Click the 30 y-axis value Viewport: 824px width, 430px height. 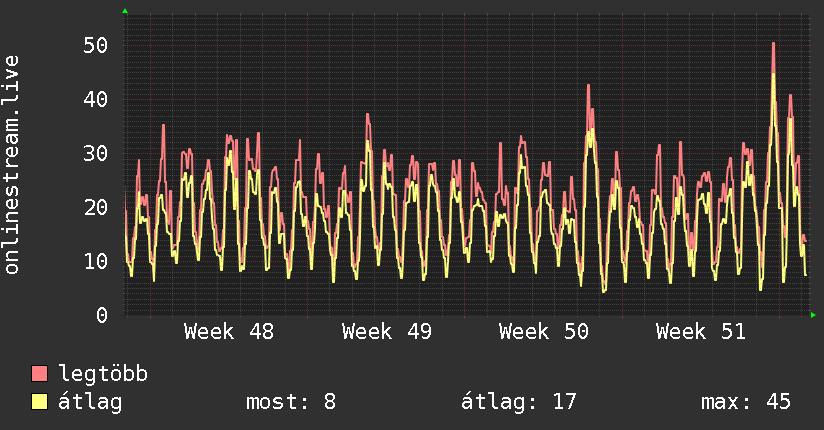click(x=96, y=153)
